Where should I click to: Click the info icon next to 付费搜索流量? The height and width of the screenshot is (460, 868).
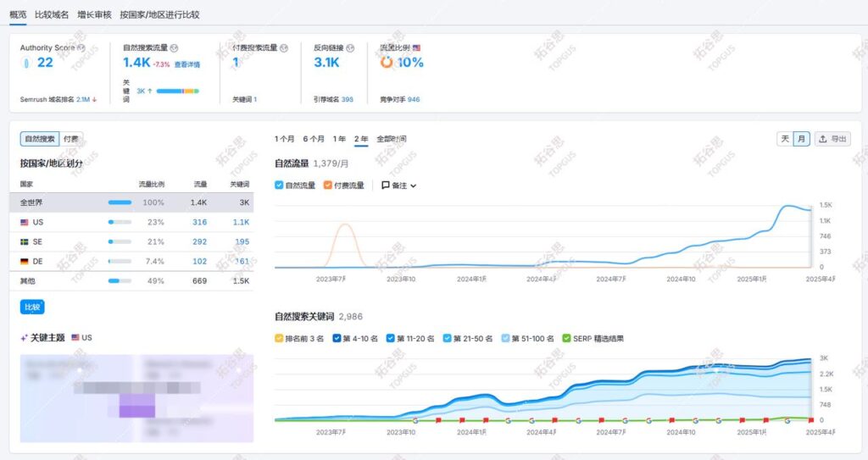[x=284, y=48]
